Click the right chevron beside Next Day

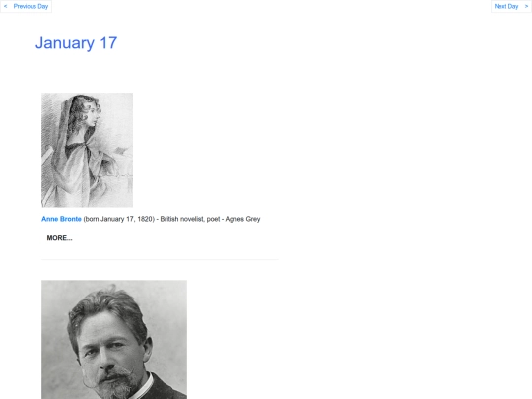[526, 6]
